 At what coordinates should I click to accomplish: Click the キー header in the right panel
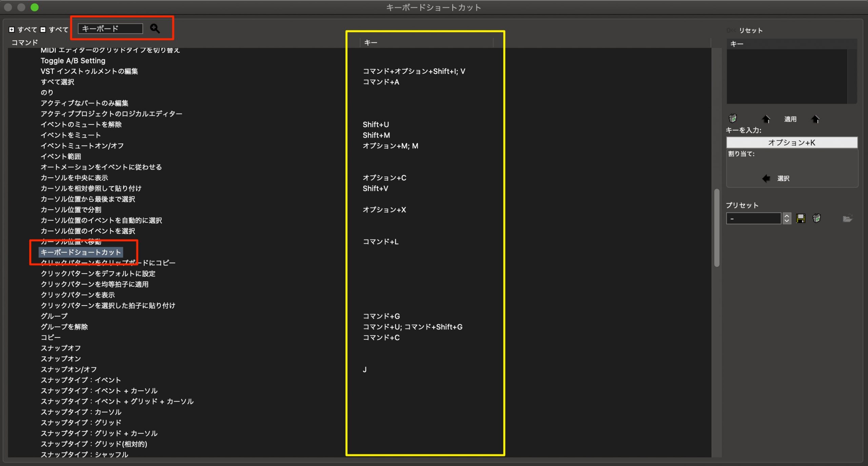(736, 44)
